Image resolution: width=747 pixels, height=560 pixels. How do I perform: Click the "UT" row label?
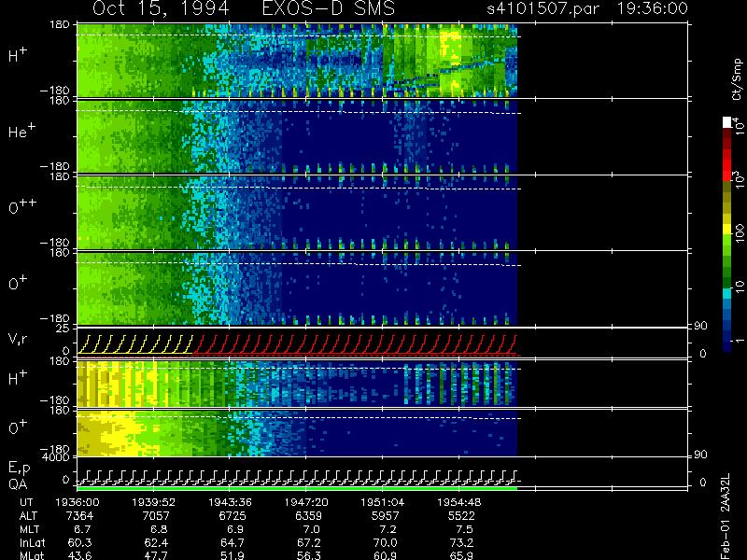pos(26,502)
